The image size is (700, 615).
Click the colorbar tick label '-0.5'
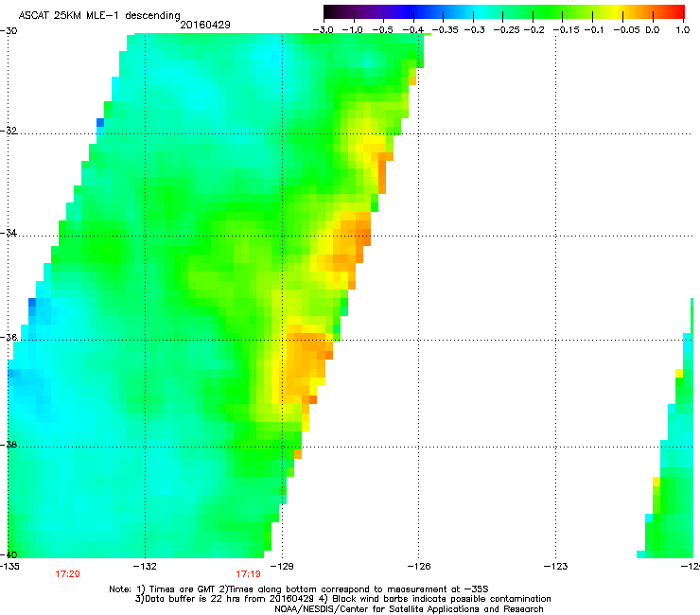[x=382, y=30]
